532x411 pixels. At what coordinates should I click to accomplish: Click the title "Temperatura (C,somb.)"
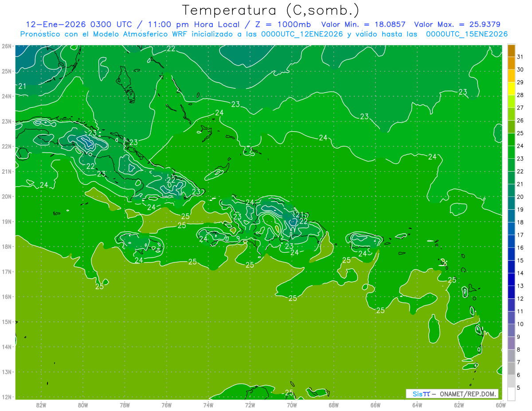click(x=271, y=10)
